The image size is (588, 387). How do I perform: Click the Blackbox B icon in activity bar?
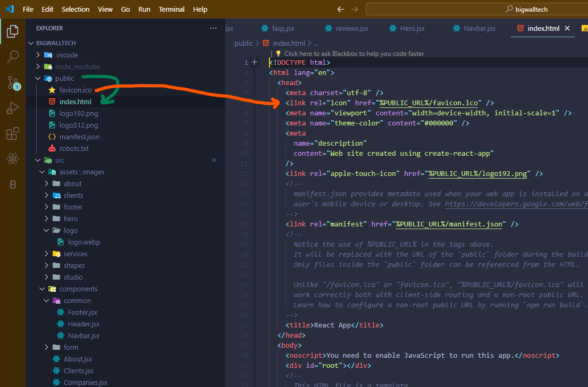(x=13, y=185)
